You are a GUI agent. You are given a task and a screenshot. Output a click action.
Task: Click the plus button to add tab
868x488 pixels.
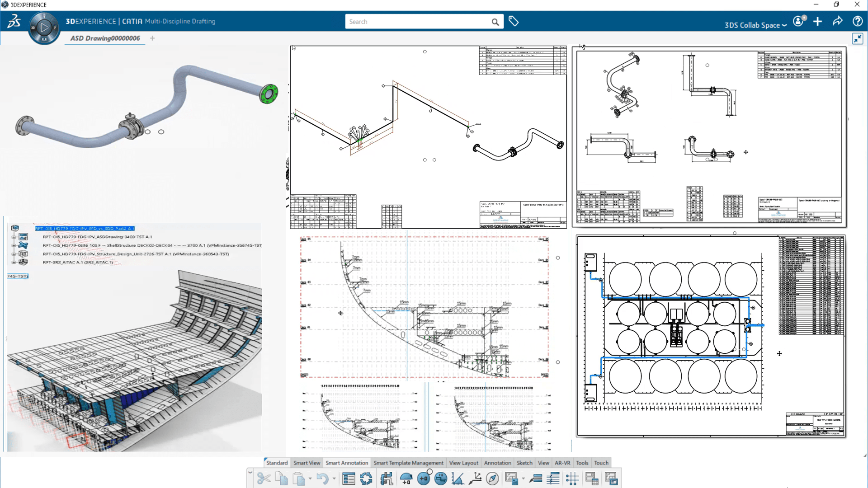pos(152,38)
